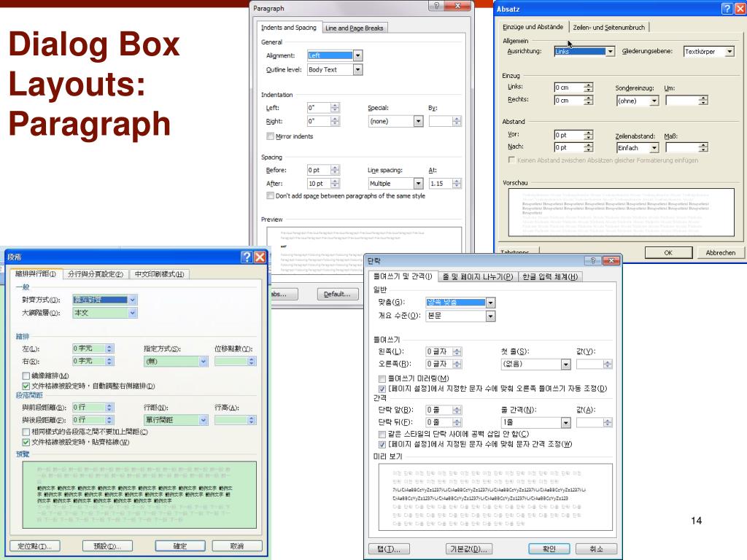Image resolution: width=747 pixels, height=560 pixels.
Task: Click the help icon in Chinese paragraph dialog
Action: click(247, 257)
